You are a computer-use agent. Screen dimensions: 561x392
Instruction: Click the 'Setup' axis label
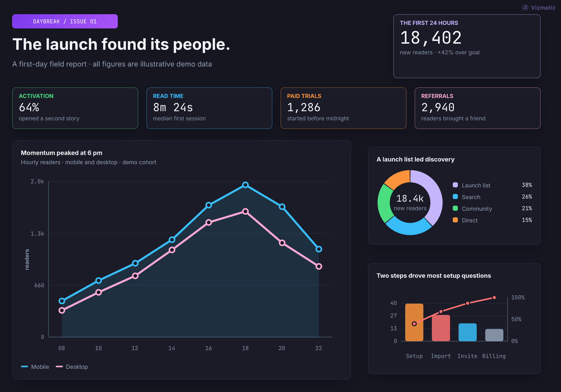414,356
